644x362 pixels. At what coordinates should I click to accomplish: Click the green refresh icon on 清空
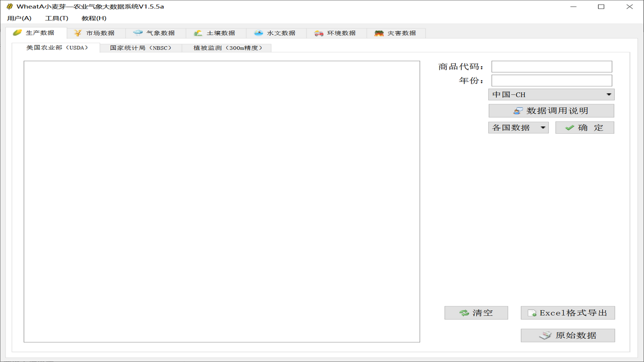pos(464,313)
